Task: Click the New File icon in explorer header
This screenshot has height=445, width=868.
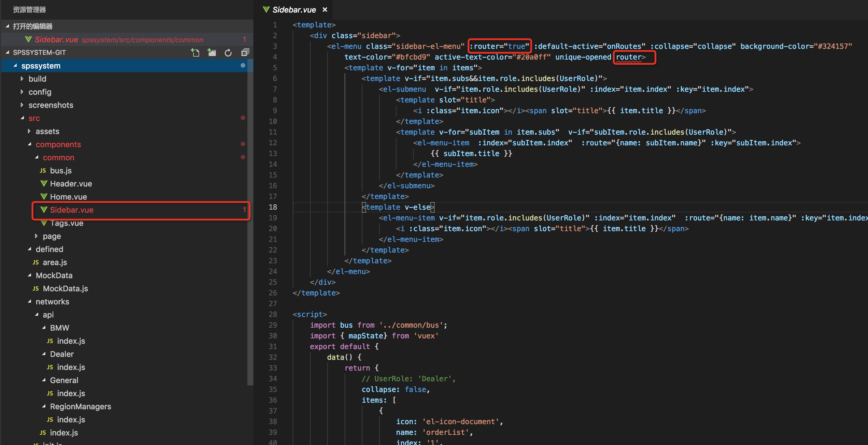Action: [195, 52]
